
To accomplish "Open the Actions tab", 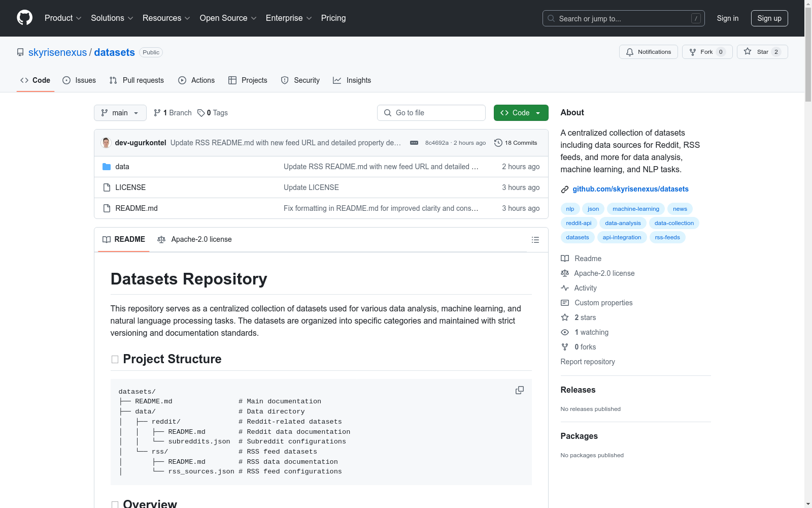I will point(196,80).
